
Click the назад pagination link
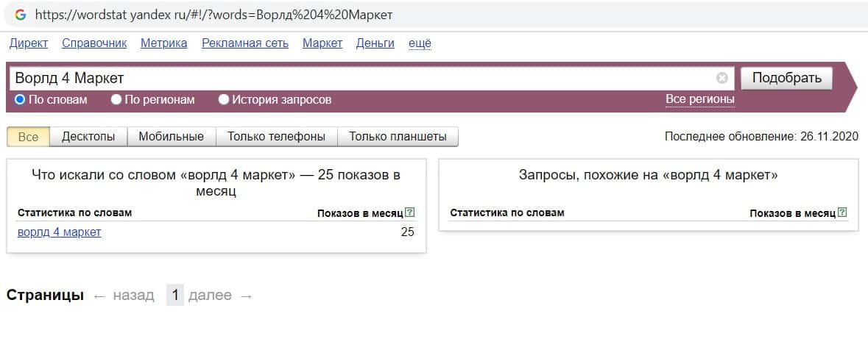coord(133,296)
